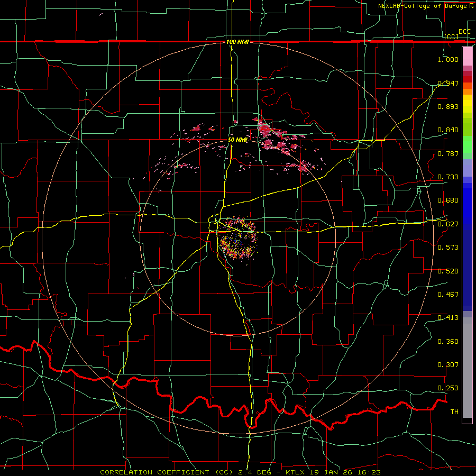Click the 0.253 value on color scale

tap(448, 388)
